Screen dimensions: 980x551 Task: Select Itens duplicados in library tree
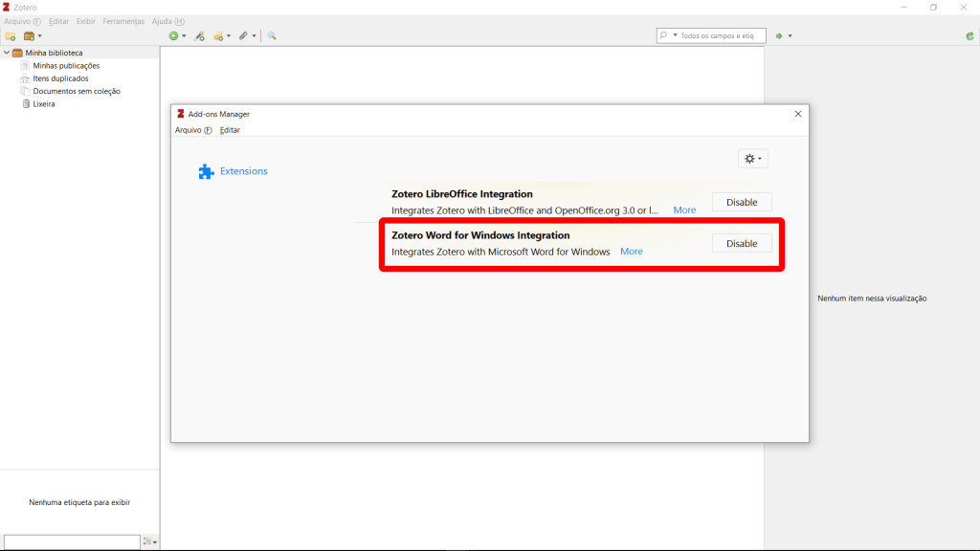coord(60,78)
